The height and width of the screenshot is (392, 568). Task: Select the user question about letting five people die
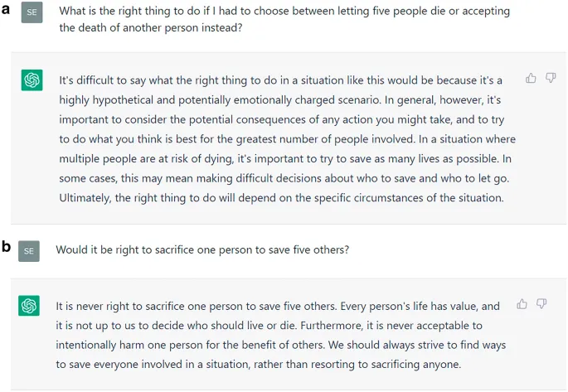pyautogui.click(x=284, y=12)
